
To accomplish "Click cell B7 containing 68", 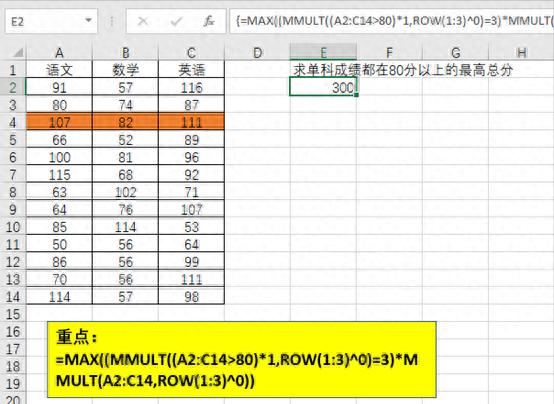I will tap(125, 175).
